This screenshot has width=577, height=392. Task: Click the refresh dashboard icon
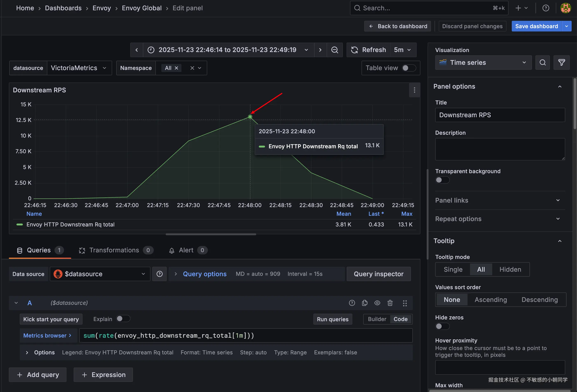(355, 50)
